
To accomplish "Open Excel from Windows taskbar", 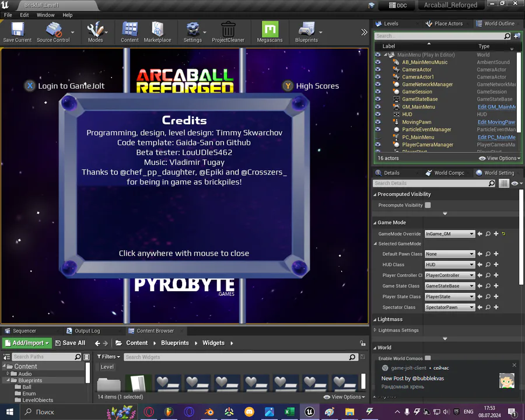I will tap(289, 412).
